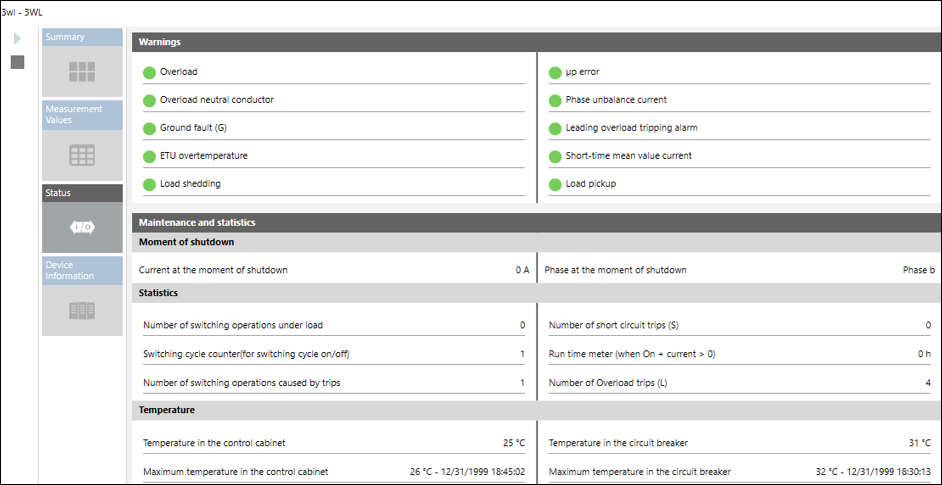Image resolution: width=942 pixels, height=485 pixels.
Task: Click the Statistics subsection header
Action: (536, 293)
